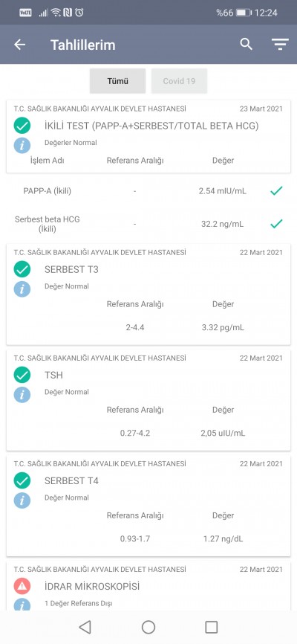Image resolution: width=297 pixels, height=644 pixels.
Task: Tap red warning icon for İDRAR MİKROSKOPİSİ
Action: click(x=22, y=586)
